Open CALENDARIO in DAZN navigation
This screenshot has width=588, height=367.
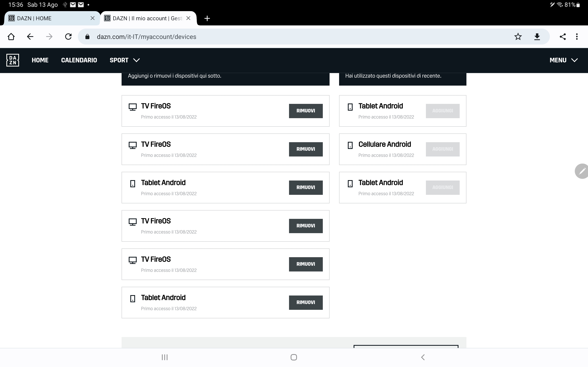click(79, 60)
